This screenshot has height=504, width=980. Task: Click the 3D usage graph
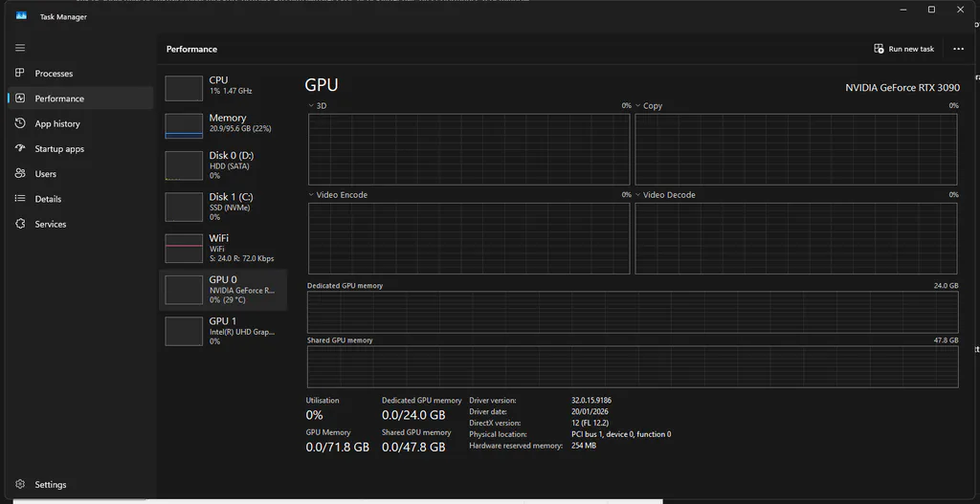[469, 149]
